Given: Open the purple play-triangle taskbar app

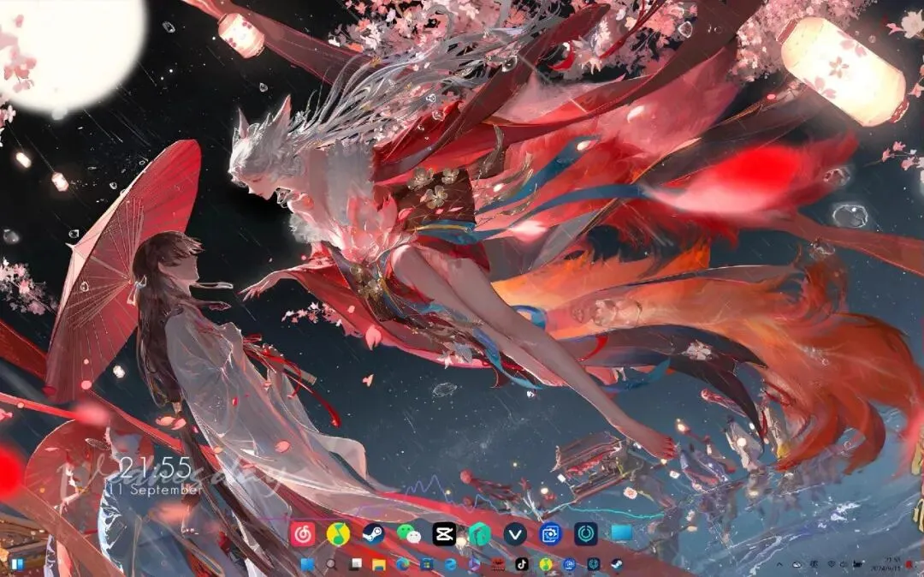Looking at the screenshot, I should [x=474, y=565].
